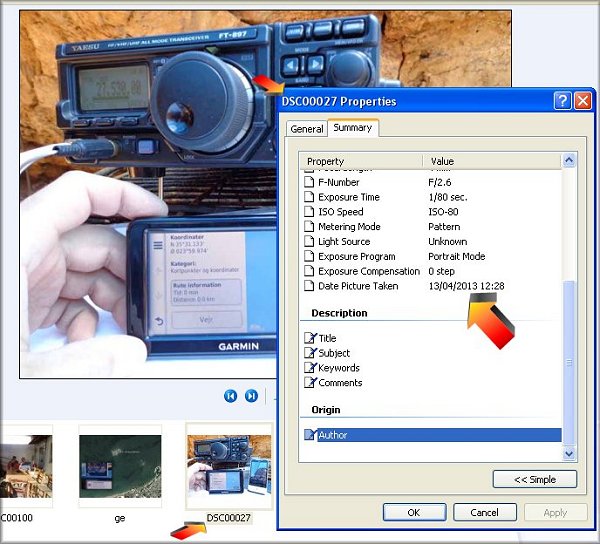600x544 pixels.
Task: Select the Summary tab
Action: [x=353, y=127]
